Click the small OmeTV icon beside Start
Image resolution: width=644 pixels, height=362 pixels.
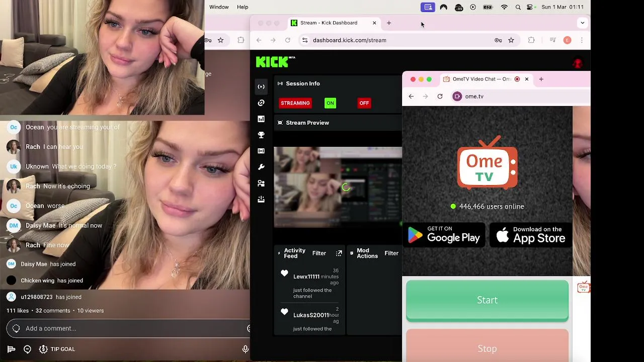[x=584, y=287]
